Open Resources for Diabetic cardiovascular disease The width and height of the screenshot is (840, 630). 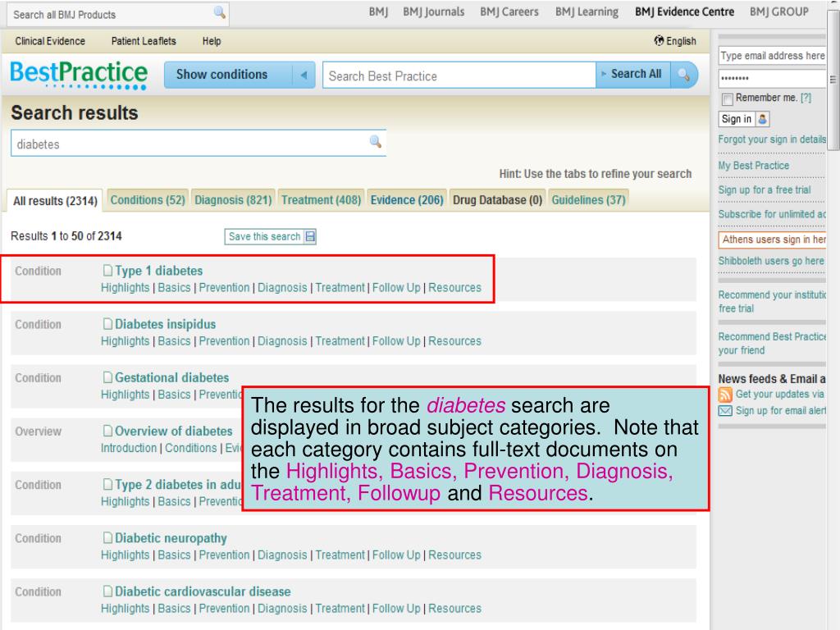tap(454, 609)
